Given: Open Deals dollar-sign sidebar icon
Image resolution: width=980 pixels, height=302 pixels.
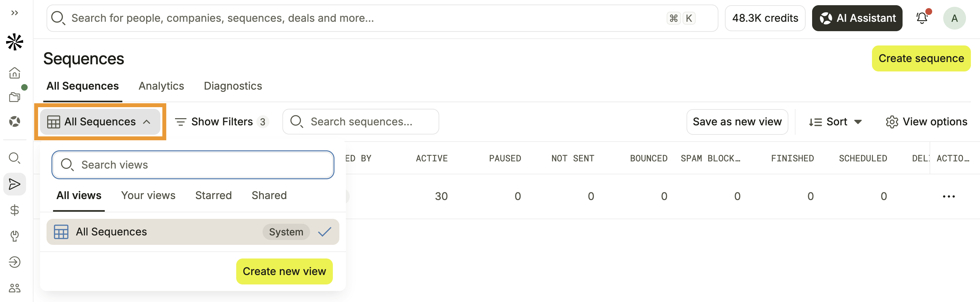Looking at the screenshot, I should point(14,210).
